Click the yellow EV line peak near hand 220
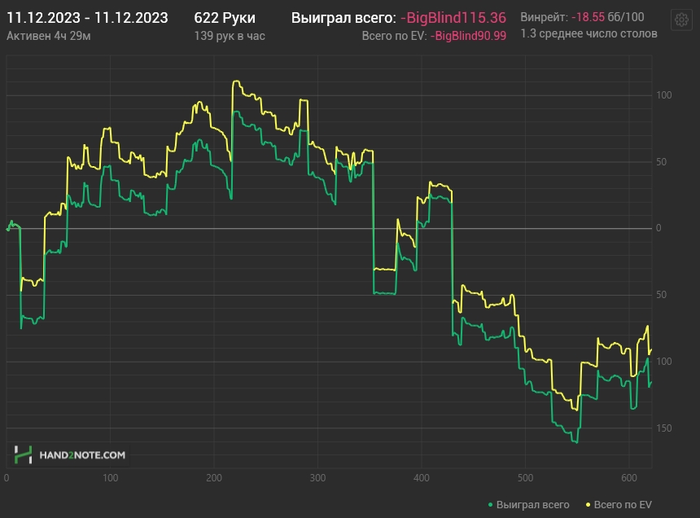The width and height of the screenshot is (700, 518). pyautogui.click(x=236, y=81)
